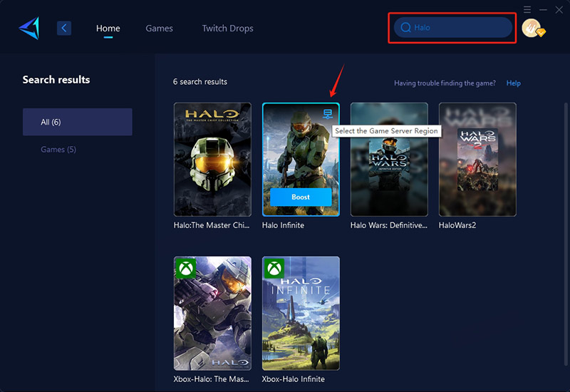Click the 'Halo Infinite' title text
Viewport: 570px width, 392px height.
[x=283, y=225]
